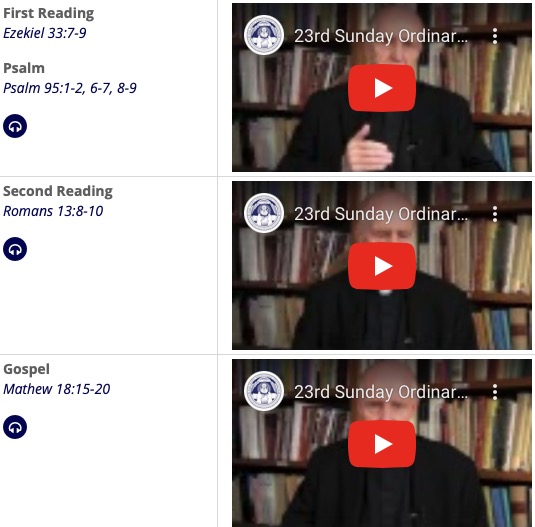
Task: Click the first video's title text
Action: click(x=381, y=36)
